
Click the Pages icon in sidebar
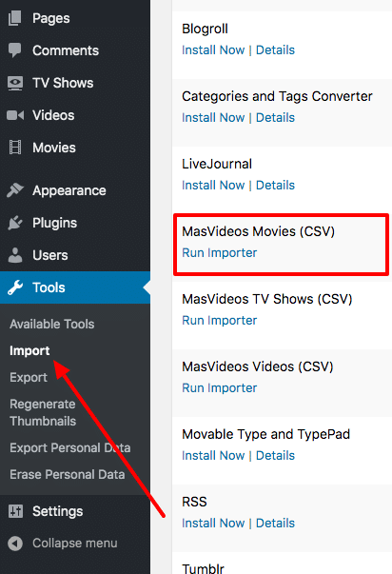(15, 18)
